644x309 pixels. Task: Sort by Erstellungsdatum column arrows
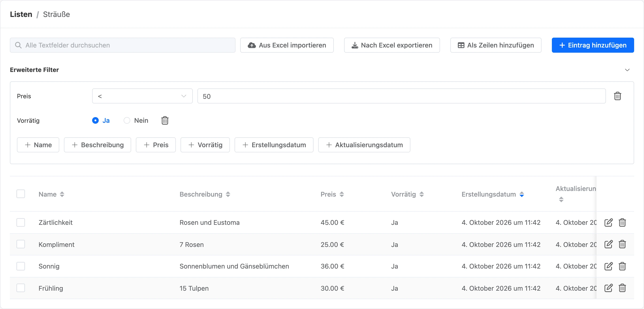522,194
